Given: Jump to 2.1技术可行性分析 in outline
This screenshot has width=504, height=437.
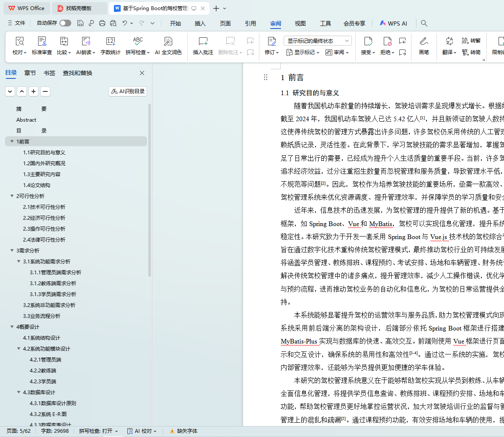Looking at the screenshot, I should [x=44, y=207].
